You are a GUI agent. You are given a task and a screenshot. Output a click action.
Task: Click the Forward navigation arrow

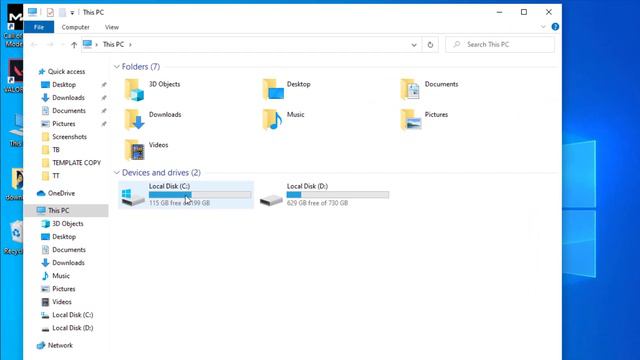click(50, 45)
